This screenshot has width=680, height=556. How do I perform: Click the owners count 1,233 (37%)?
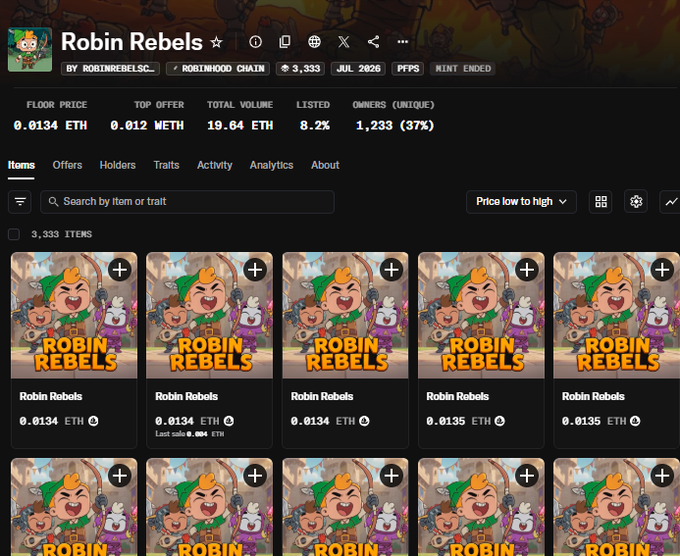coord(395,126)
